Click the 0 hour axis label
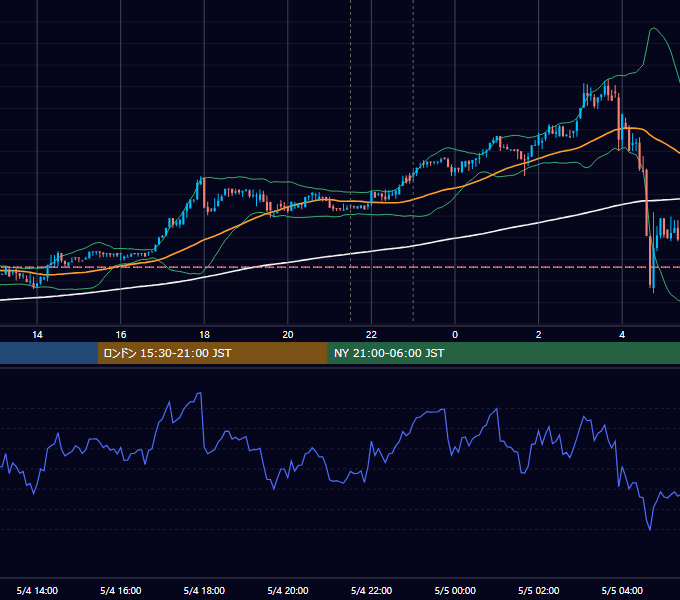 tap(455, 335)
